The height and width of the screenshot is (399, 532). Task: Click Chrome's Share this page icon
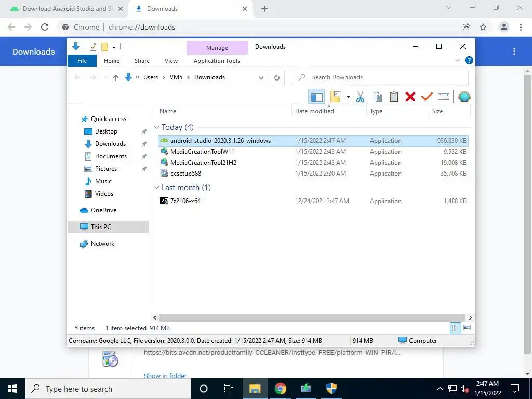[466, 27]
